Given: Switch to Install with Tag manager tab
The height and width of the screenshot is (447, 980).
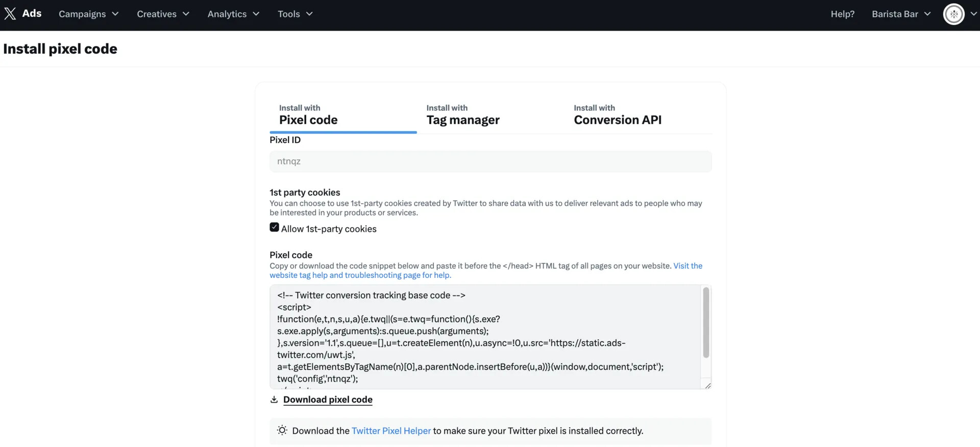Looking at the screenshot, I should 463,115.
